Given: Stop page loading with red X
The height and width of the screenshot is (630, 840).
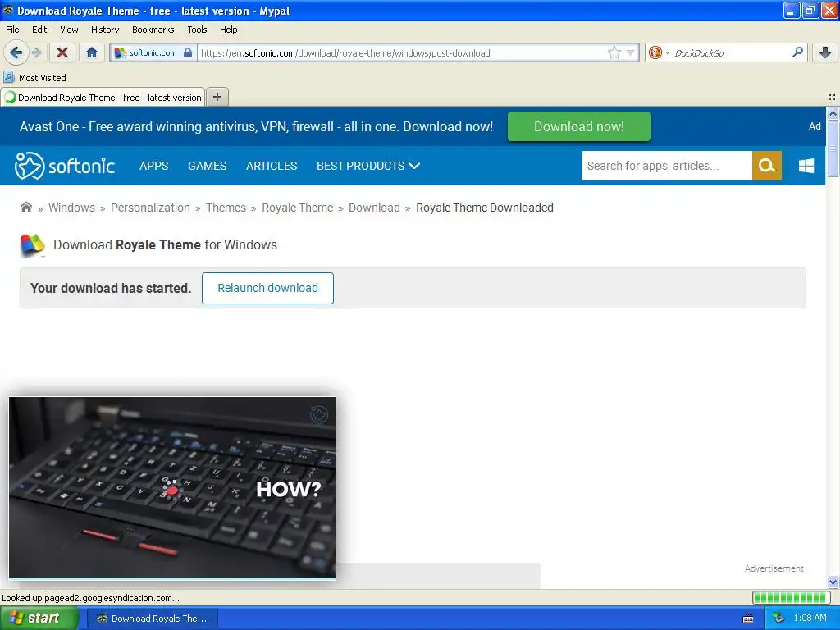Looking at the screenshot, I should (x=62, y=52).
